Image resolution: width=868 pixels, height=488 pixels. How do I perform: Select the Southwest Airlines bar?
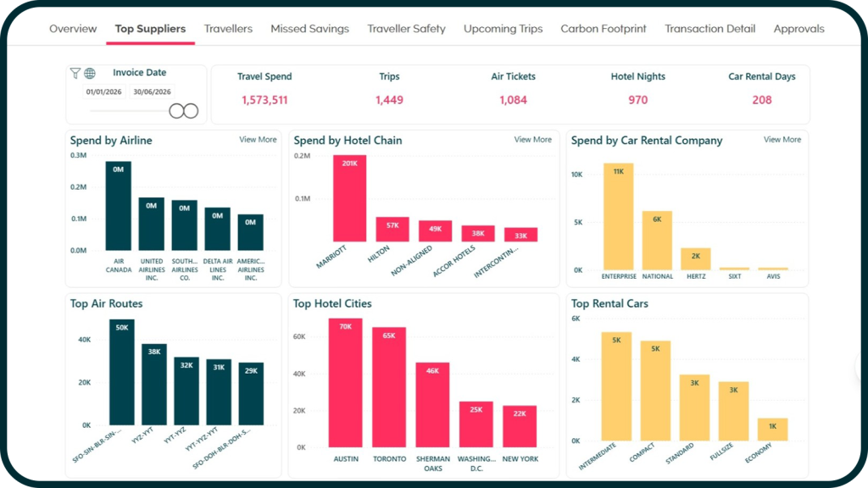[184, 225]
